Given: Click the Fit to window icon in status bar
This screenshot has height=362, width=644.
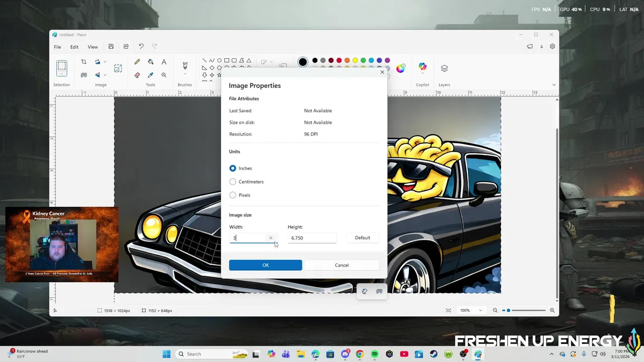Looking at the screenshot, I should 448,311.
